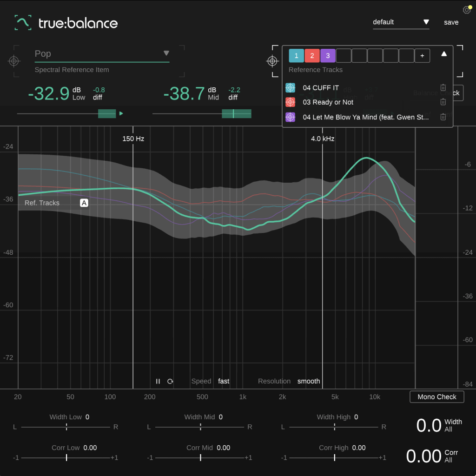This screenshot has height=476, width=476.
Task: Click the A badge next to Ref. Tracks
Action: [x=84, y=203]
